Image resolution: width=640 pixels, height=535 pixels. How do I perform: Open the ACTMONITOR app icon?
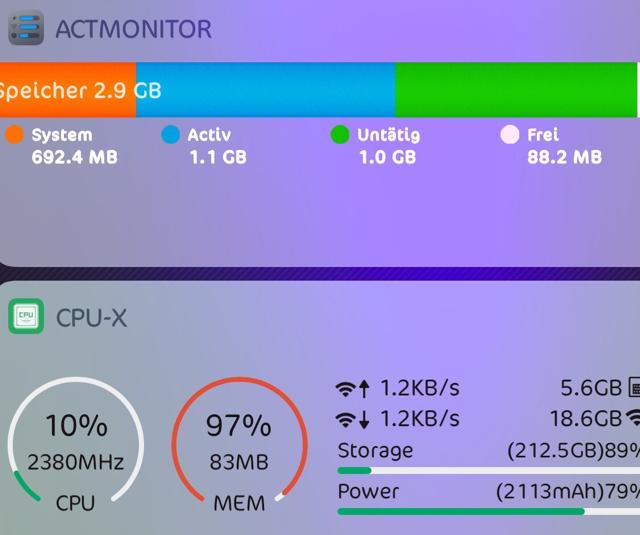[26, 27]
